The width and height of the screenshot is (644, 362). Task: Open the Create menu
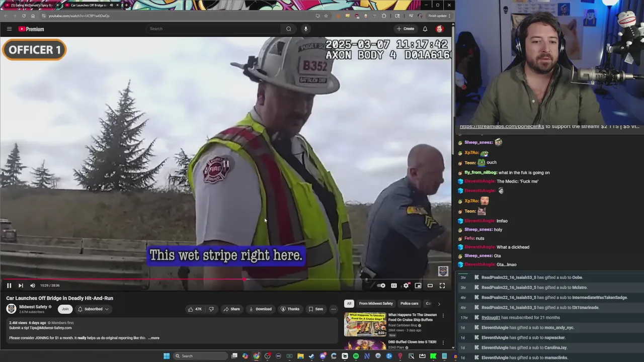click(406, 29)
